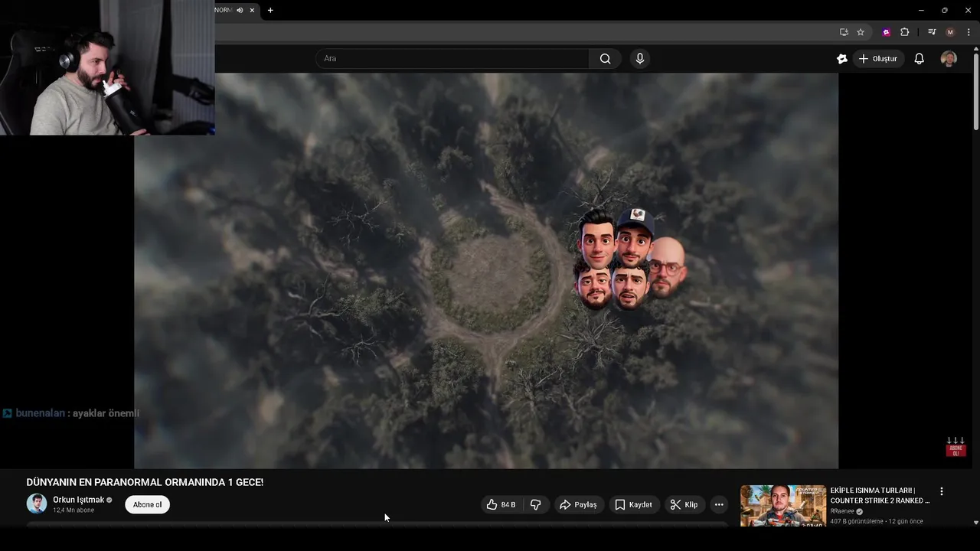Click the video player area to pause

tap(486, 270)
